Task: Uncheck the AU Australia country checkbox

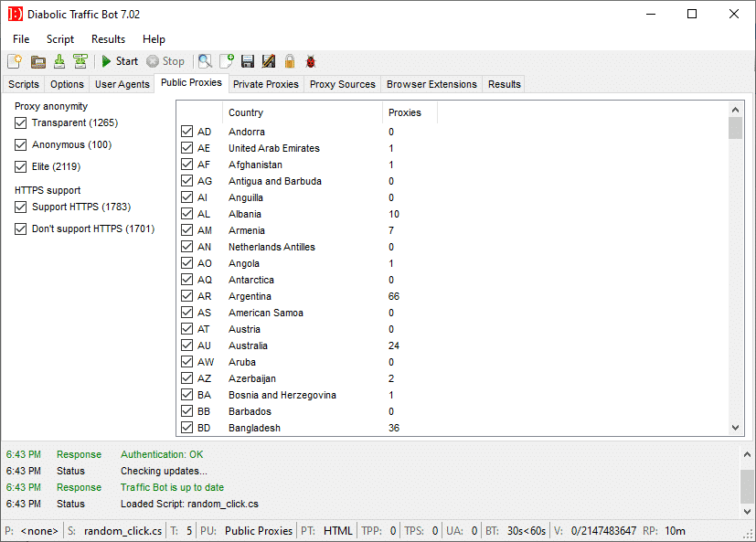Action: (187, 345)
